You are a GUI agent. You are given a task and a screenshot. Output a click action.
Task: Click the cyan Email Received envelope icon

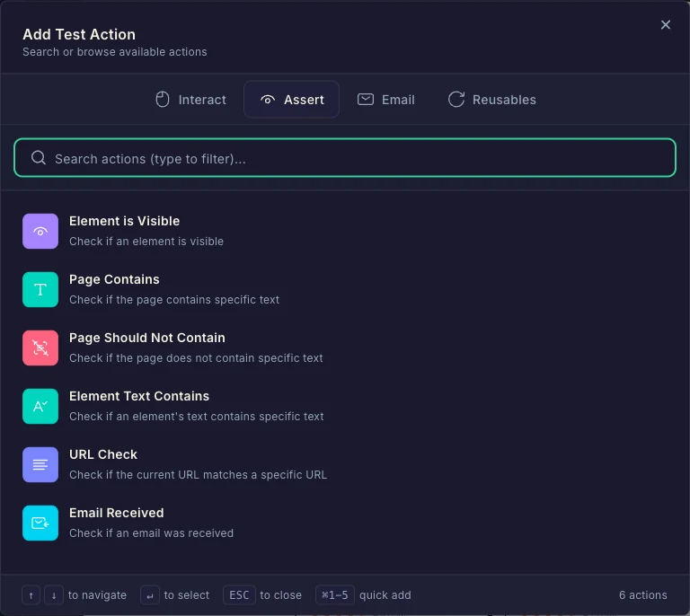click(x=40, y=523)
